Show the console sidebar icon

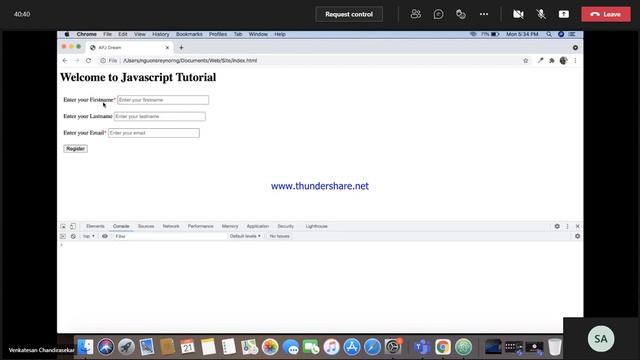pos(63,236)
